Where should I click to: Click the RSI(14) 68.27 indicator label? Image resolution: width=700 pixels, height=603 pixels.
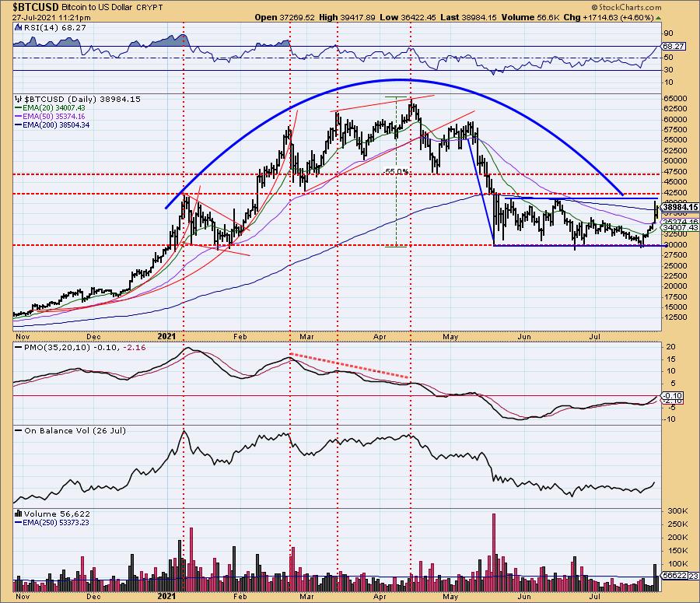pyautogui.click(x=51, y=28)
